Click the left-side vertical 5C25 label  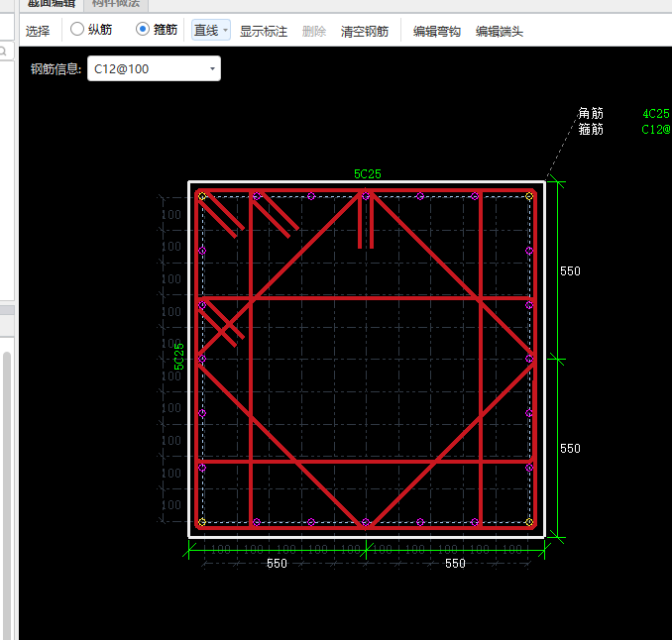(178, 356)
